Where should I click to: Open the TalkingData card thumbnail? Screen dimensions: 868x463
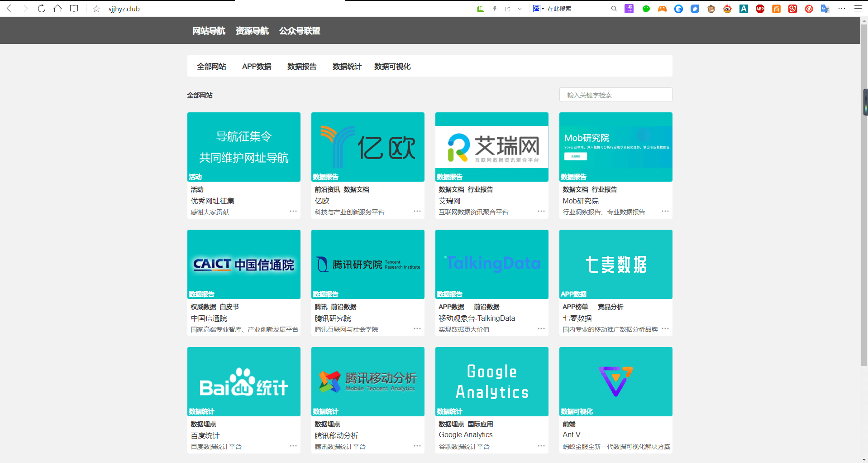click(x=492, y=264)
